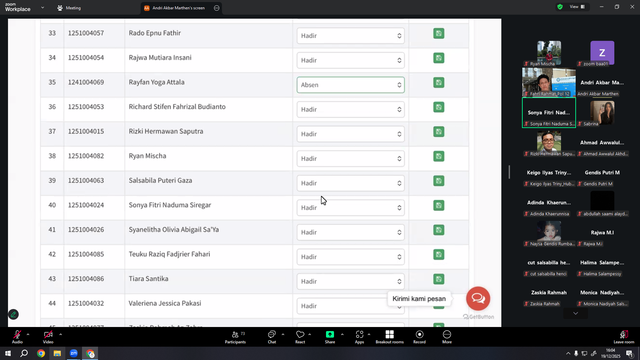
Task: Select Sabrina participant thumbnail
Action: tap(602, 113)
